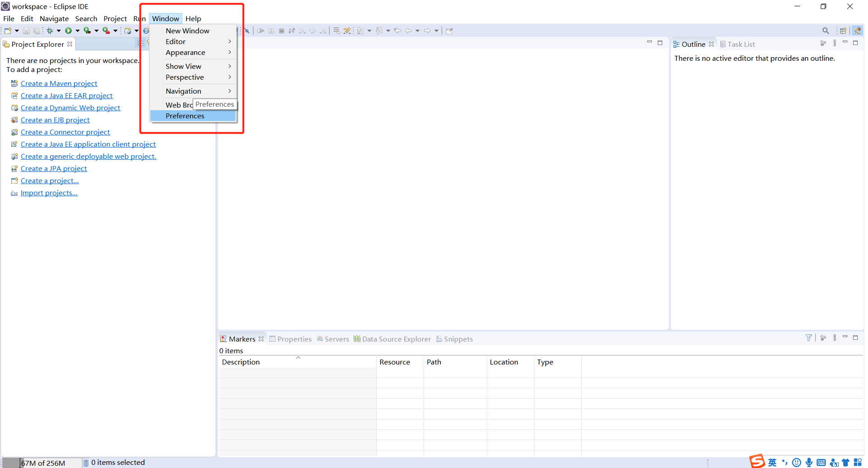Screen dimensions: 868x468
Task: Click the Drop to Frame toolbar icon
Action: coord(336,31)
